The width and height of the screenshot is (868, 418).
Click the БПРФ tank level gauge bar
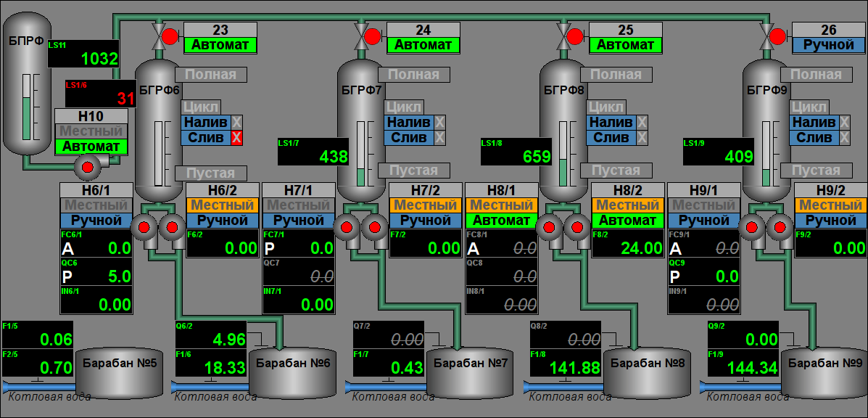pos(27,107)
